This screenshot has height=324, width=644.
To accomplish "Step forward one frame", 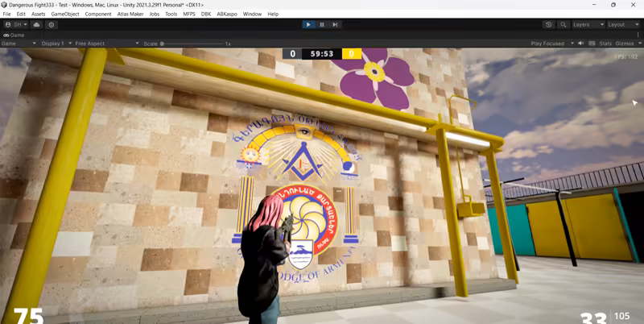I will [335, 25].
